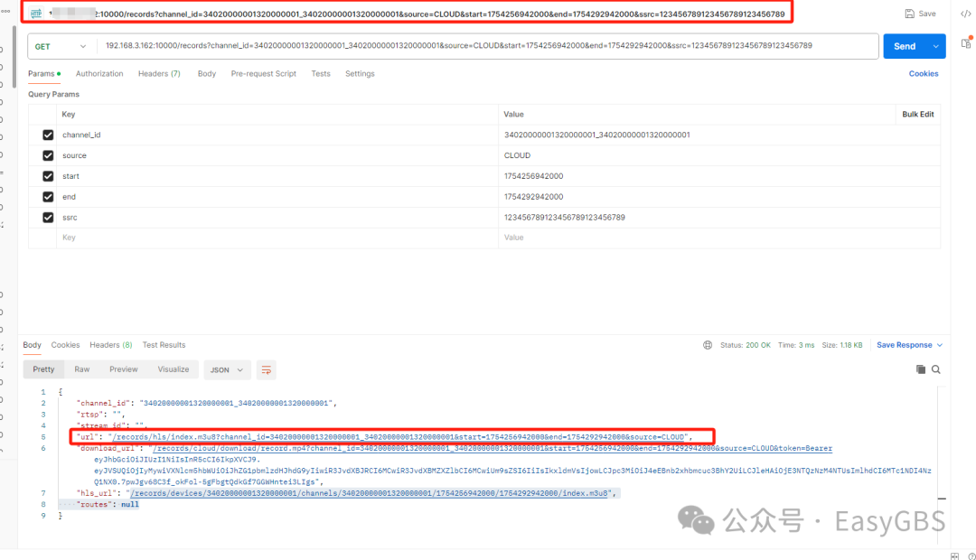Click the Size: 1.18 KB indicator
976x560 pixels.
pos(842,345)
